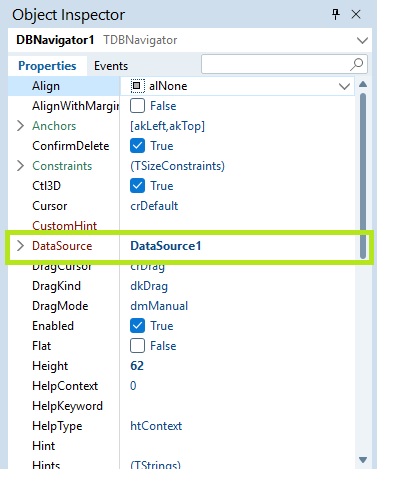Check the Flat checkbox

pyautogui.click(x=137, y=346)
